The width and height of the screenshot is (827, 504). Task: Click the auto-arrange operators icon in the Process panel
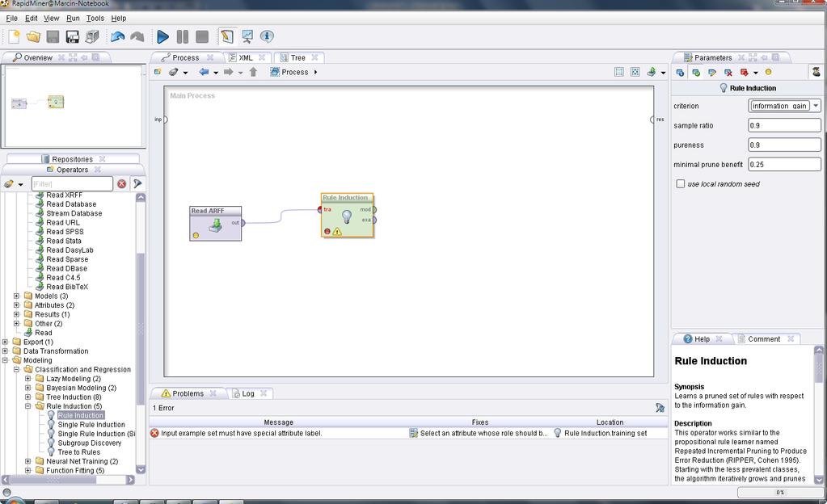tap(619, 72)
